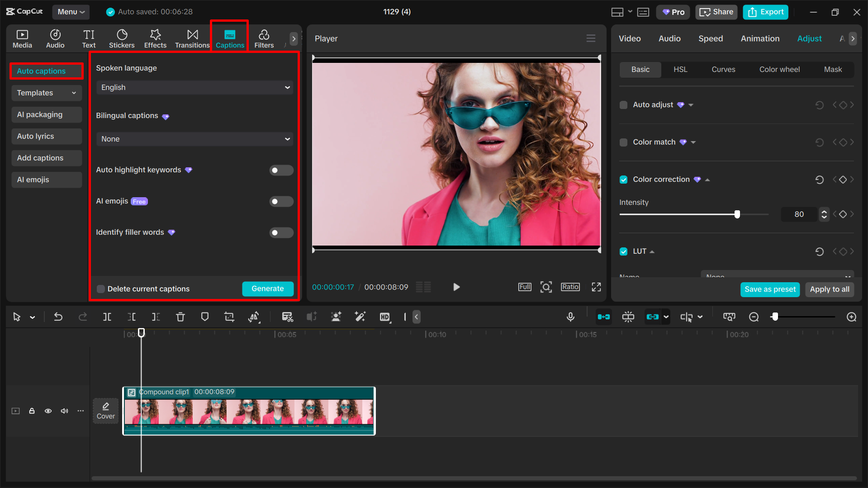Open the Stickers panel
This screenshot has width=868, height=488.
pos(121,38)
